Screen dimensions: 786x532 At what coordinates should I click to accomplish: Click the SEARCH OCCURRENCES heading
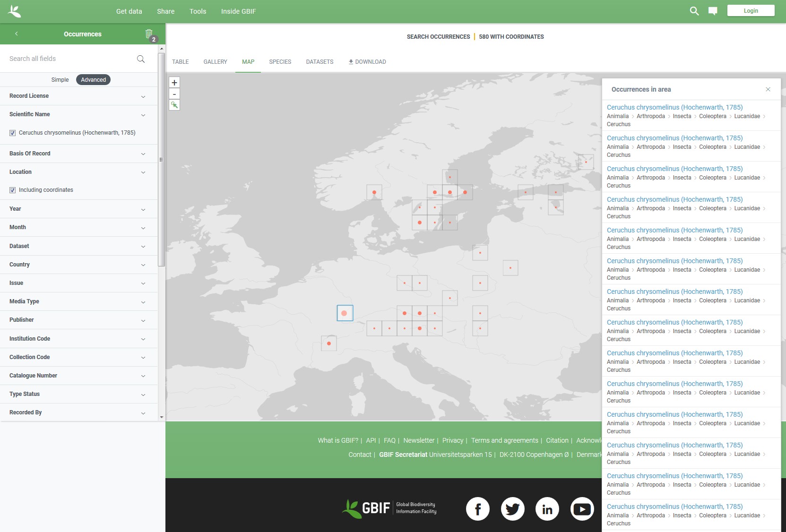(438, 37)
